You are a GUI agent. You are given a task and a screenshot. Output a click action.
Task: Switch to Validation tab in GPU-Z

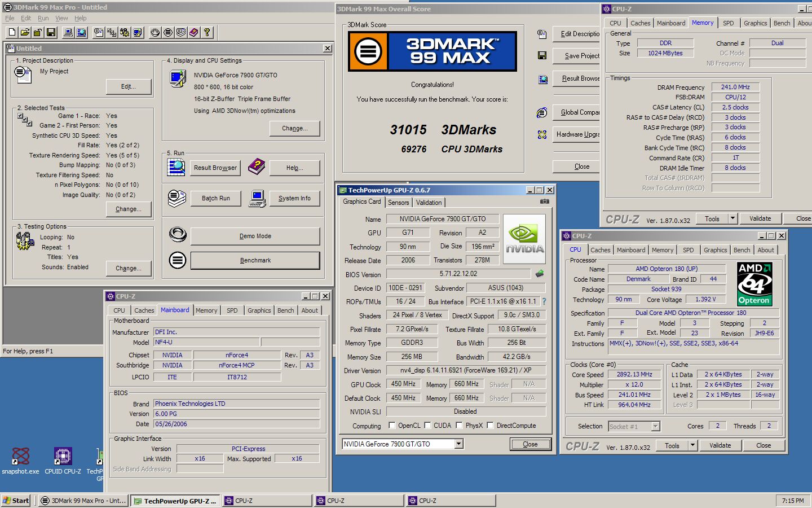(x=429, y=203)
